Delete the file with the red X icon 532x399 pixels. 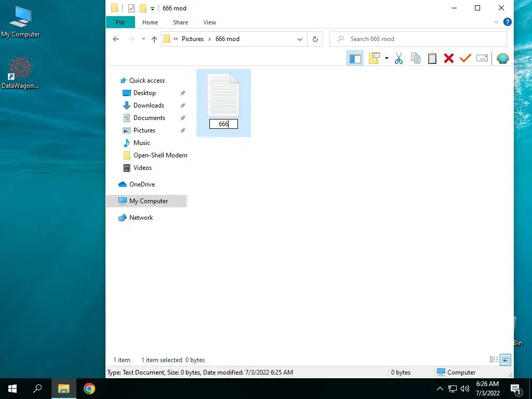point(448,58)
